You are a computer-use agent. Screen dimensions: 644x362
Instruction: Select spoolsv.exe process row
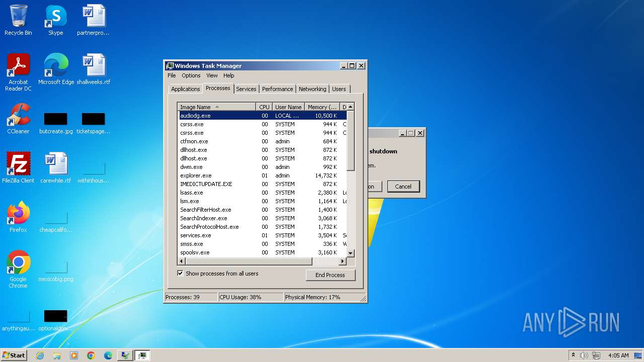click(262, 252)
